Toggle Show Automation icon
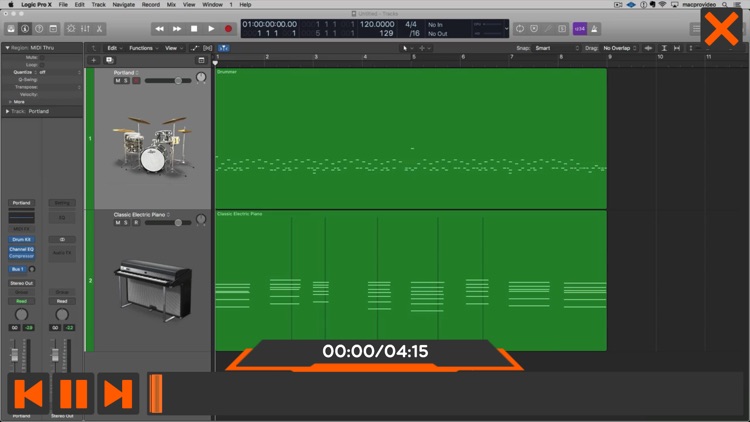This screenshot has width=750, height=422. (195, 48)
